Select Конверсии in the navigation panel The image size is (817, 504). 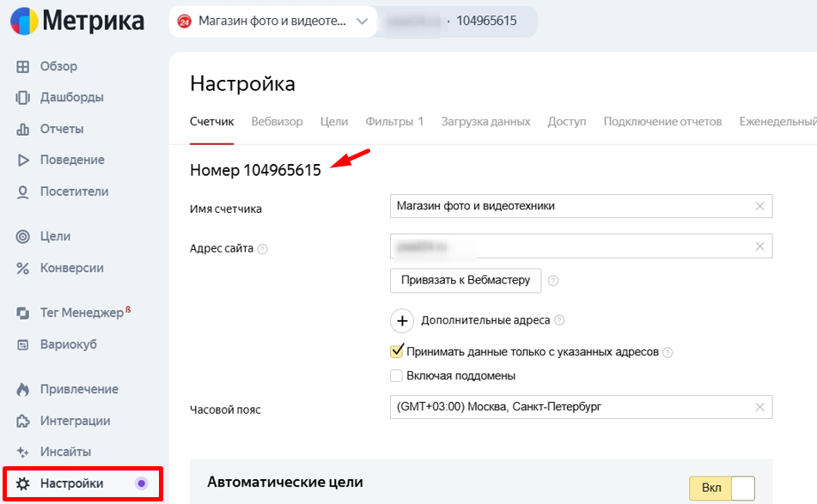pyautogui.click(x=73, y=268)
